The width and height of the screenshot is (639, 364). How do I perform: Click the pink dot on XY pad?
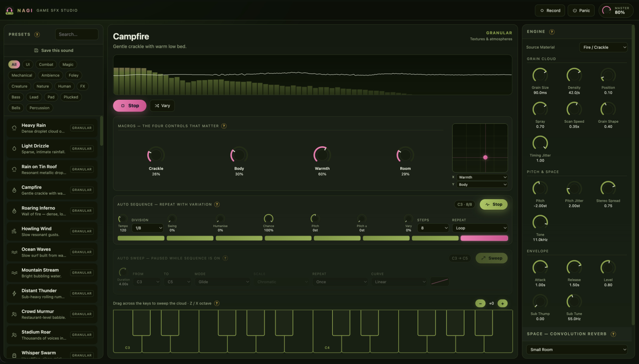point(485,157)
